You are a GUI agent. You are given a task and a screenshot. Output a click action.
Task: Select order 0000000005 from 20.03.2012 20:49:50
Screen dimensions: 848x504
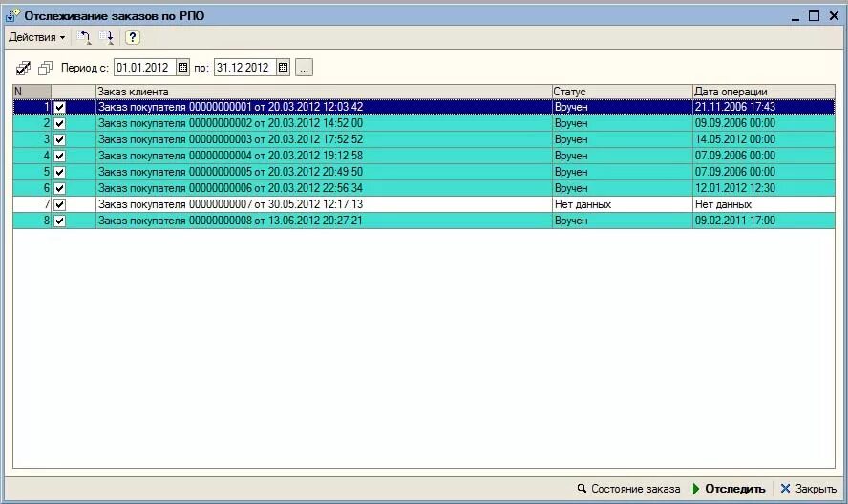coord(324,172)
